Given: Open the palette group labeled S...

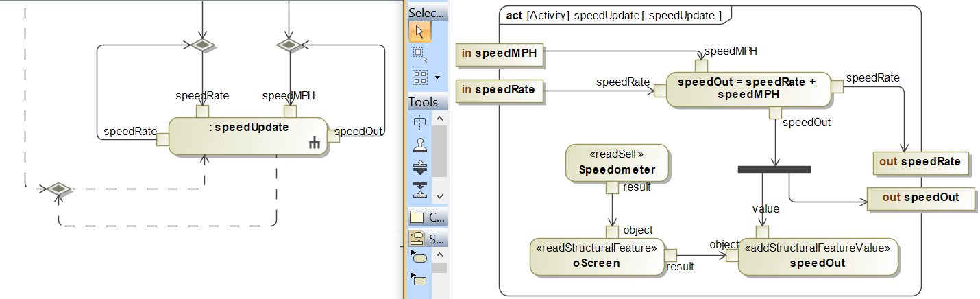Looking at the screenshot, I should tap(427, 239).
